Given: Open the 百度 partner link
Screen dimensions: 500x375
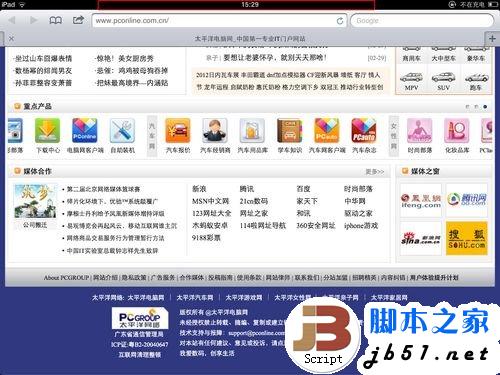Looking at the screenshot, I should click(x=303, y=189).
